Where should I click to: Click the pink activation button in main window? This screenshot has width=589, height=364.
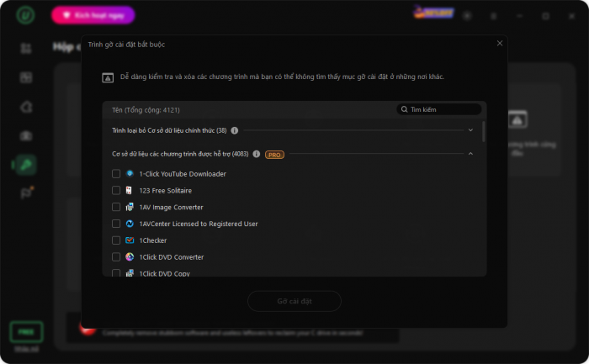pyautogui.click(x=93, y=15)
